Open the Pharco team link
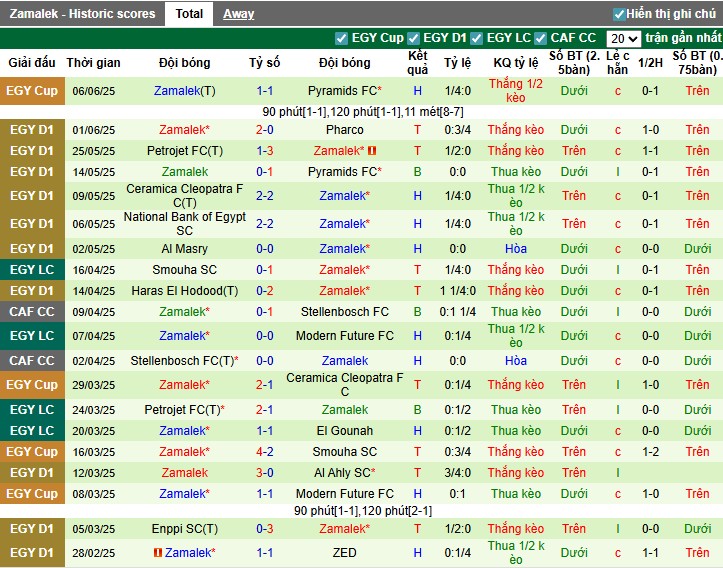723x568 pixels. pyautogui.click(x=344, y=130)
